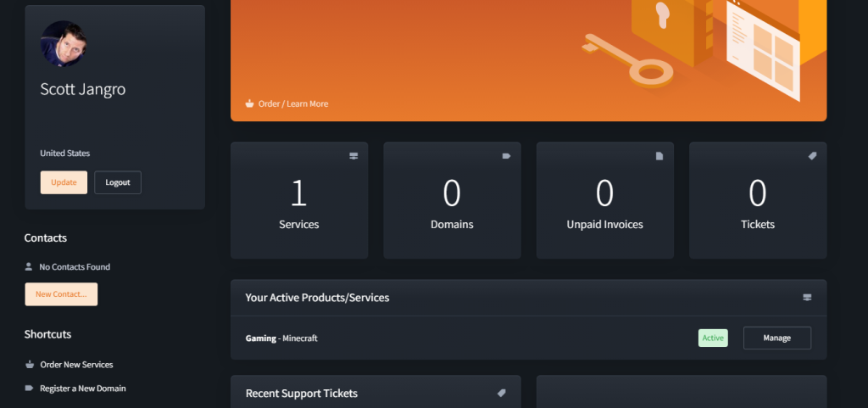Image resolution: width=868 pixels, height=408 pixels.
Task: Open the Gaming - Minecraft service row
Action: coord(528,338)
